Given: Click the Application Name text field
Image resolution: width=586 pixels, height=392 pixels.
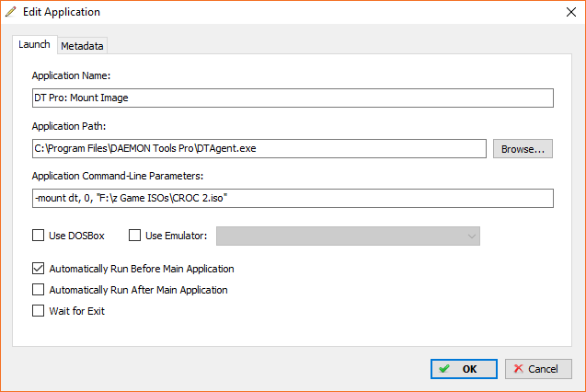Looking at the screenshot, I should click(293, 98).
